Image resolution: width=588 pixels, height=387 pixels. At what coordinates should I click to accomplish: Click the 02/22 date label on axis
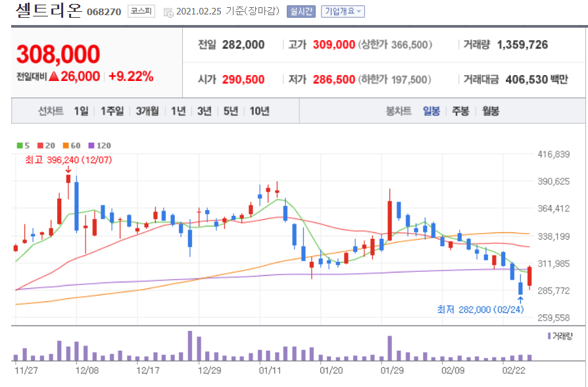(514, 371)
